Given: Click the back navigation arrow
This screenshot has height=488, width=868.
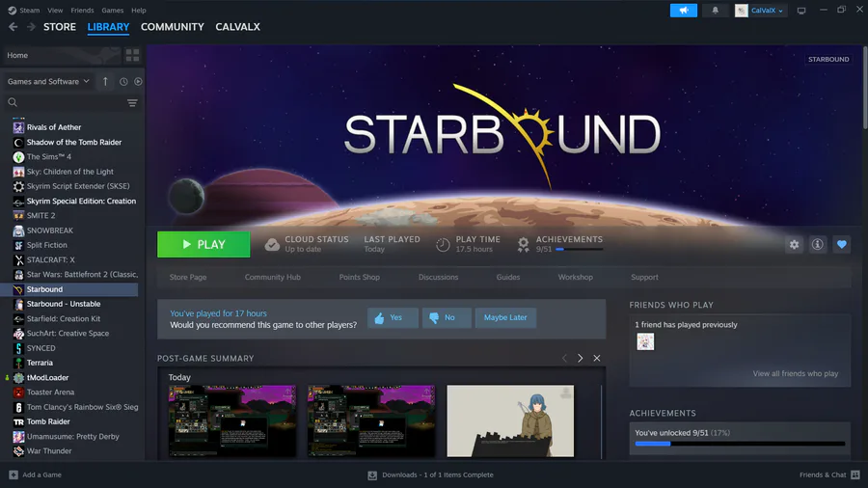Looking at the screenshot, I should [14, 27].
